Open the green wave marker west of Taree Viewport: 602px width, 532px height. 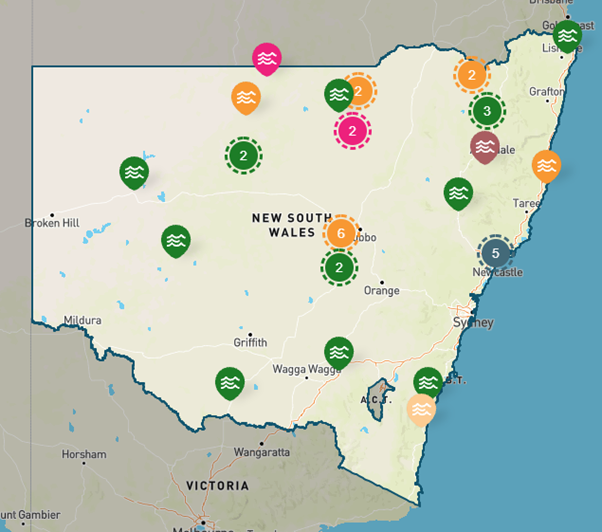[458, 192]
